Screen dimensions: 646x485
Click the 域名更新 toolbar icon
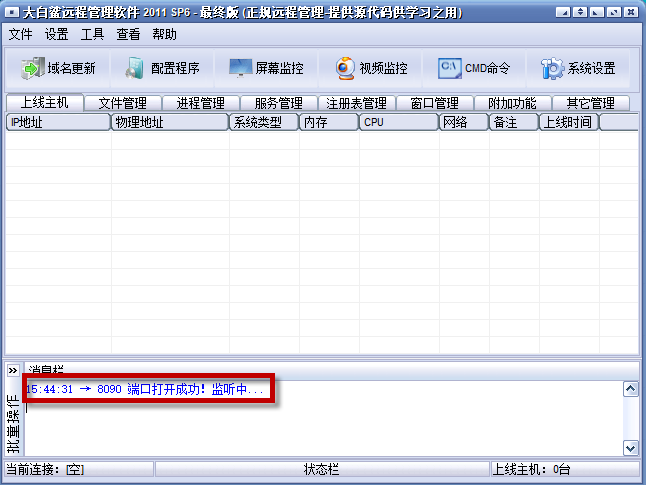click(59, 68)
